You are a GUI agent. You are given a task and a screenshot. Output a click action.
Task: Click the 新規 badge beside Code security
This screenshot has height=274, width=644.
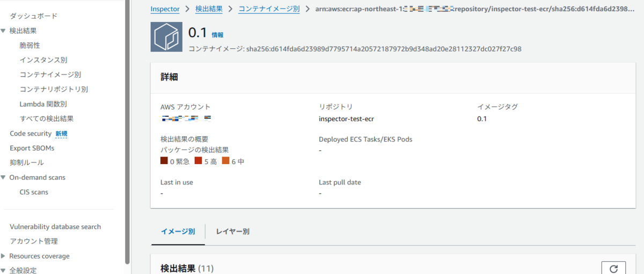[x=62, y=134]
